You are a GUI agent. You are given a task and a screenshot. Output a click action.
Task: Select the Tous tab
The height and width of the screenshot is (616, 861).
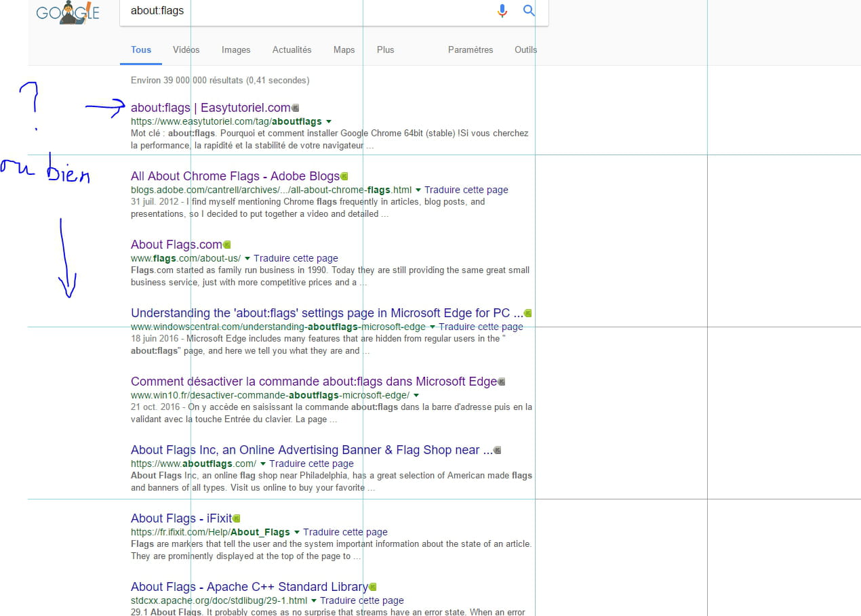(x=141, y=49)
